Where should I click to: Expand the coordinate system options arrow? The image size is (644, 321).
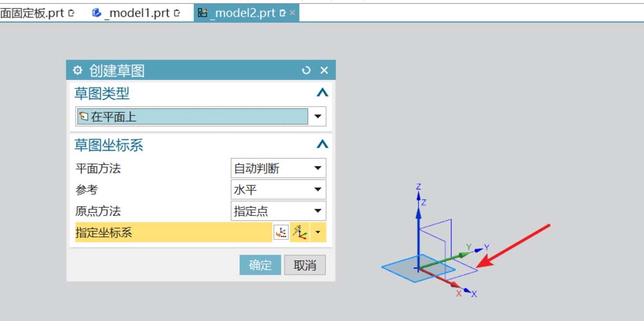tap(318, 233)
